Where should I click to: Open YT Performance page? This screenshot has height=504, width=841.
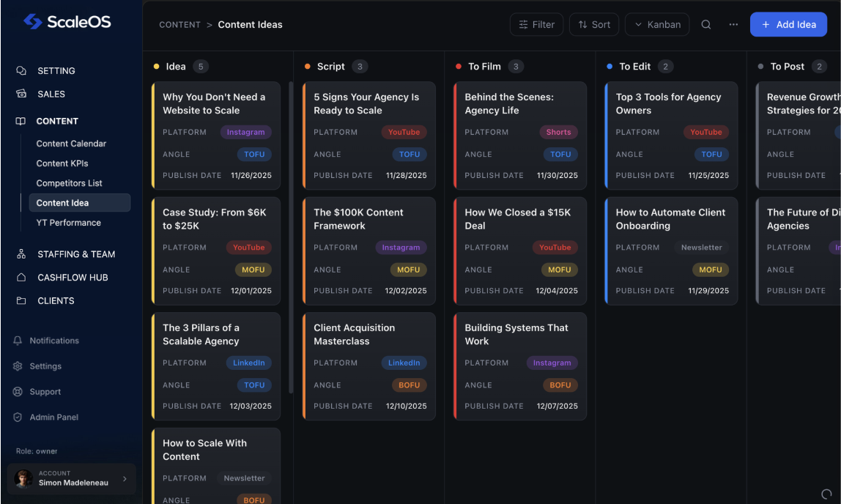[x=69, y=223]
